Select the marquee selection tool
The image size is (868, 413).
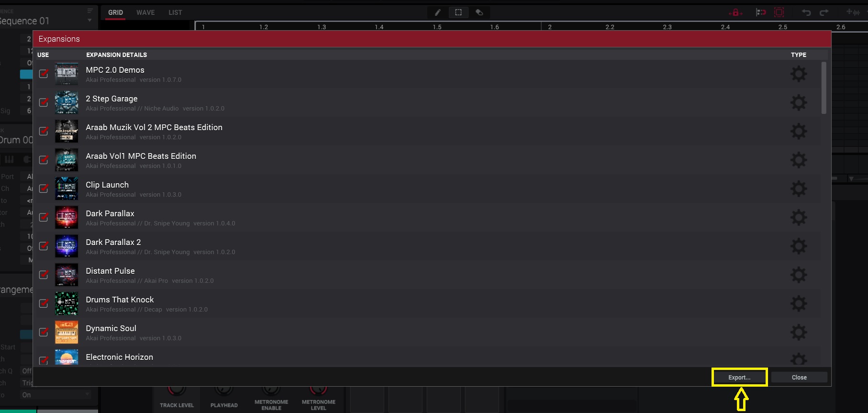tap(458, 12)
